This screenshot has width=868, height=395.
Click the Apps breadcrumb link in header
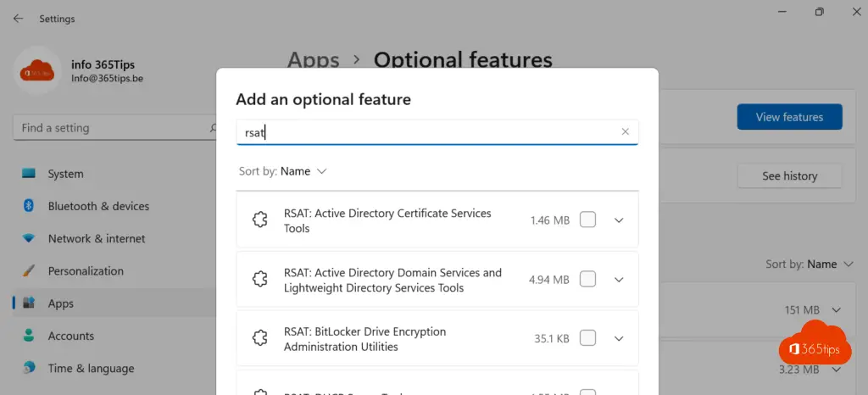click(x=313, y=60)
